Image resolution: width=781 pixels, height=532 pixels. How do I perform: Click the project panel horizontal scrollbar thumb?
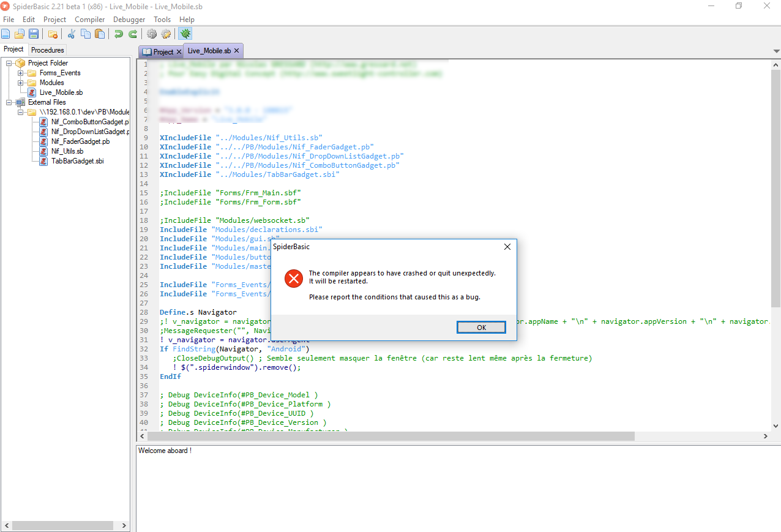point(62,525)
